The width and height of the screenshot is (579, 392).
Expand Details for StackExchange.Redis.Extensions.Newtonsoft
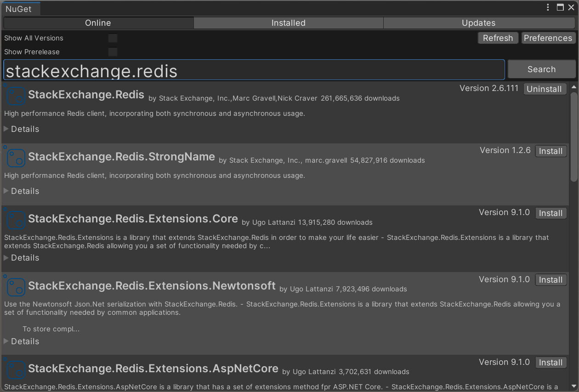[x=22, y=341]
